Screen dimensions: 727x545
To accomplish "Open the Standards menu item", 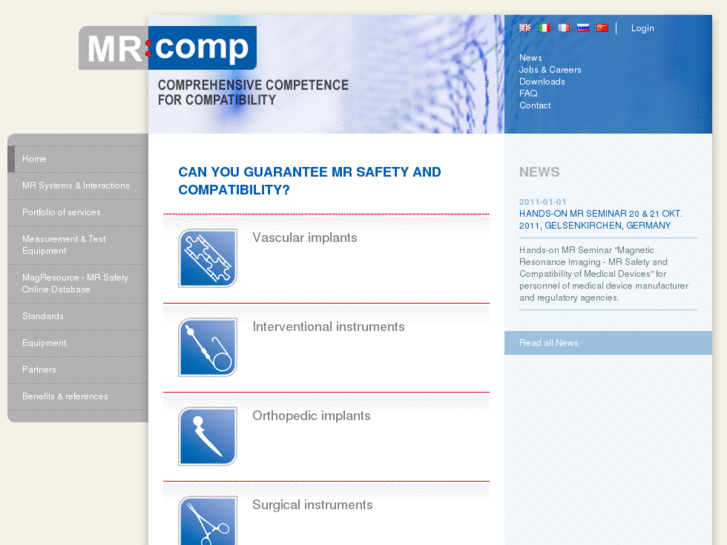I will (x=78, y=316).
